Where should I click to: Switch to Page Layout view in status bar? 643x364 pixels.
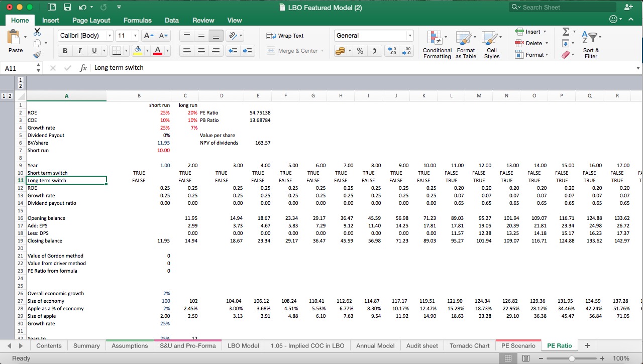[525, 358]
